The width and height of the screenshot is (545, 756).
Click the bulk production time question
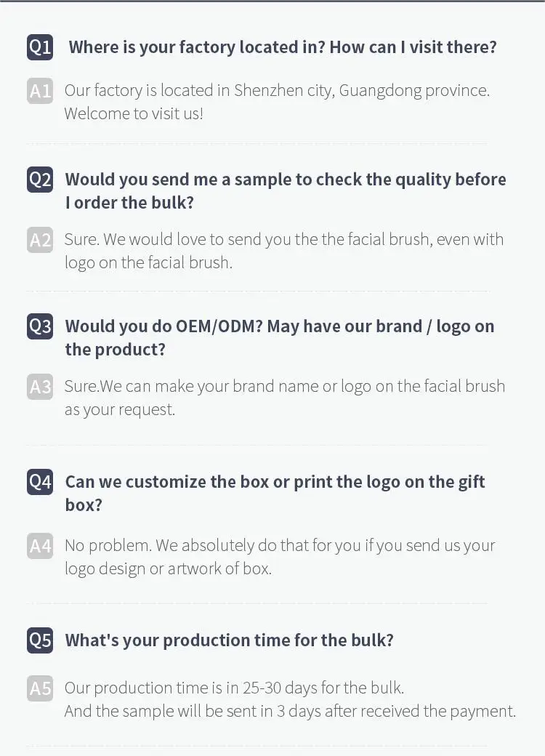pyautogui.click(x=229, y=640)
